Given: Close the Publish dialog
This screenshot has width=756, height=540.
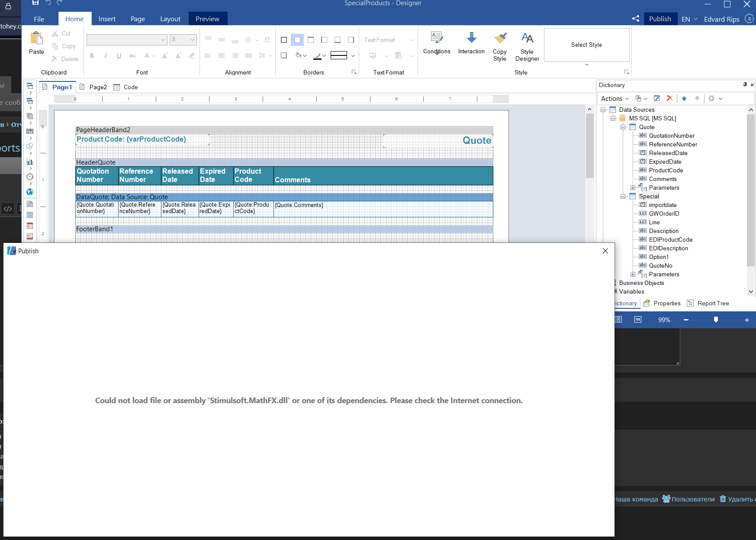Looking at the screenshot, I should point(605,251).
